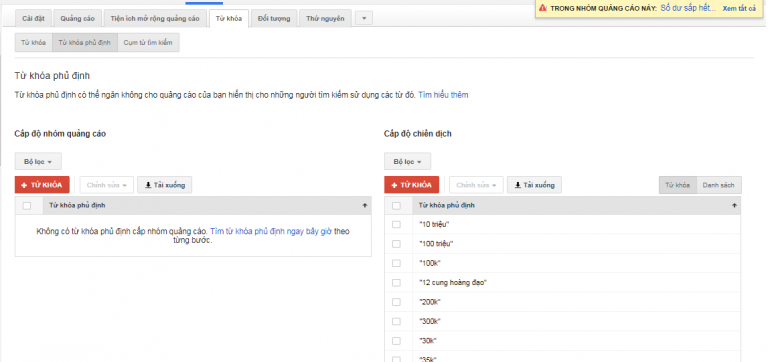This screenshot has width=768, height=362.
Task: Switch campaign view to Từ khóa toggle
Action: coord(677,185)
